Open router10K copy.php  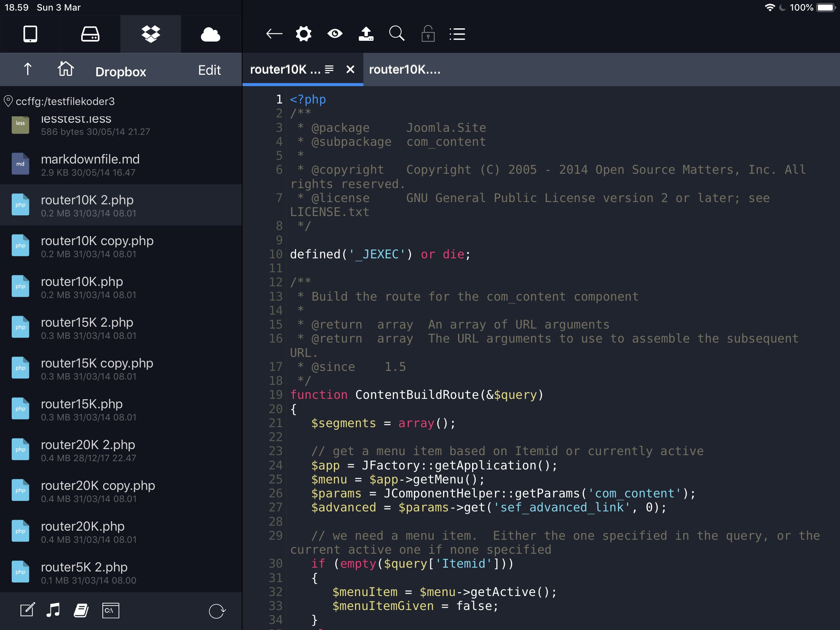pos(121,246)
